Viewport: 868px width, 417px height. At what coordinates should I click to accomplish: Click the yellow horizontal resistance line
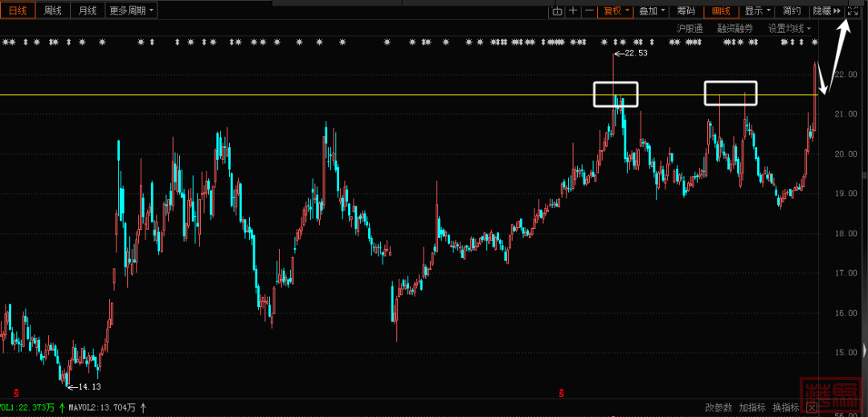pyautogui.click(x=321, y=95)
